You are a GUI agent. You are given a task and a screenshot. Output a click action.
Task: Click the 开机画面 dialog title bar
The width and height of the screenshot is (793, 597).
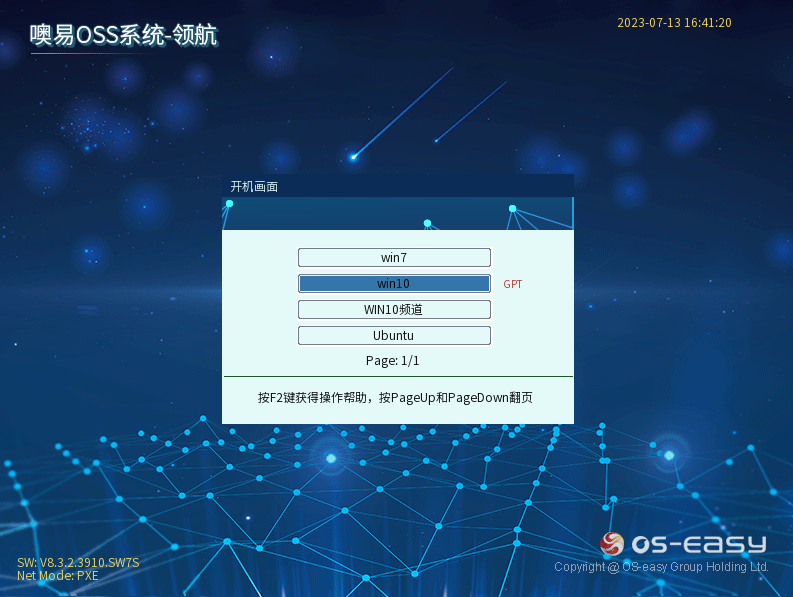pyautogui.click(x=397, y=186)
